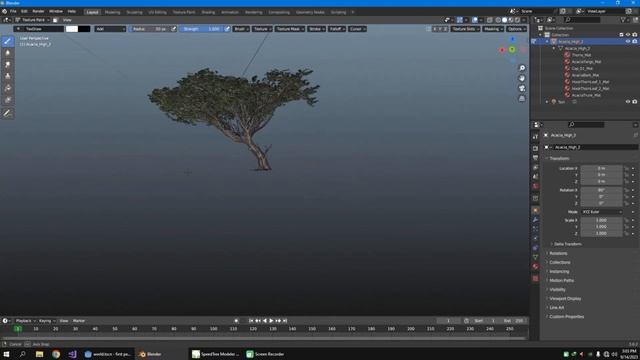
Task: Open the timeline Playback popover
Action: point(25,321)
